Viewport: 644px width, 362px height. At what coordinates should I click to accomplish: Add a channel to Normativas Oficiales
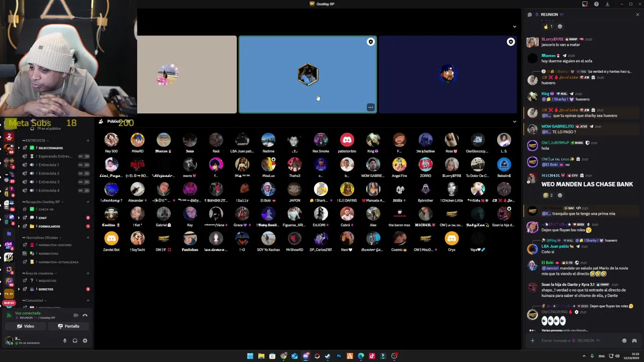88,237
